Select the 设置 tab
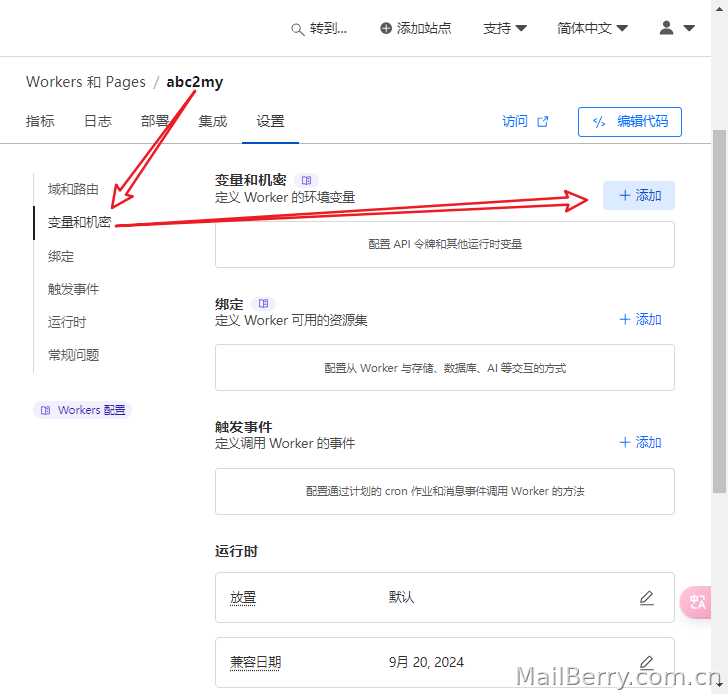Viewport: 728px width, 694px height. (x=270, y=121)
